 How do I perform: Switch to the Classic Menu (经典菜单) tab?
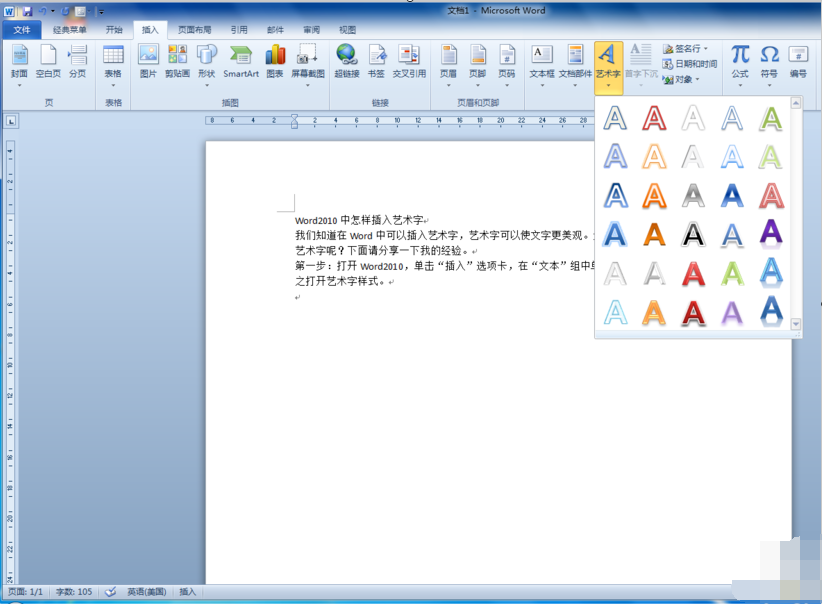pyautogui.click(x=69, y=30)
